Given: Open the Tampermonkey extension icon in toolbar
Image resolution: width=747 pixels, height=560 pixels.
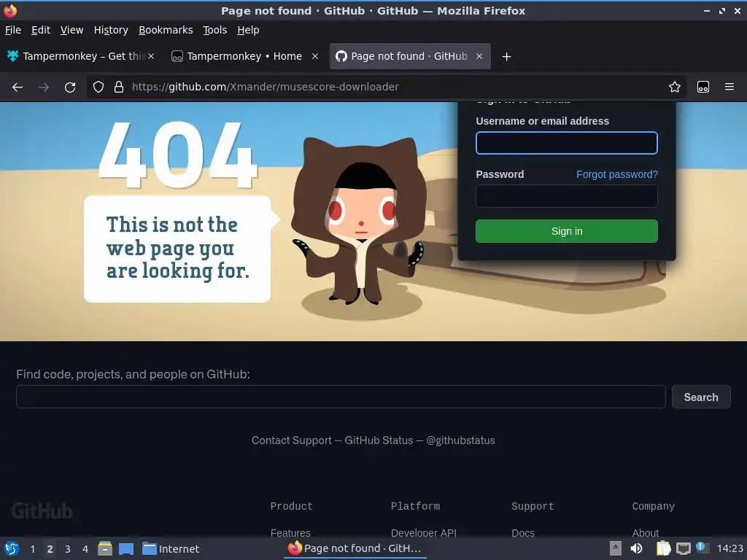Looking at the screenshot, I should coord(703,87).
